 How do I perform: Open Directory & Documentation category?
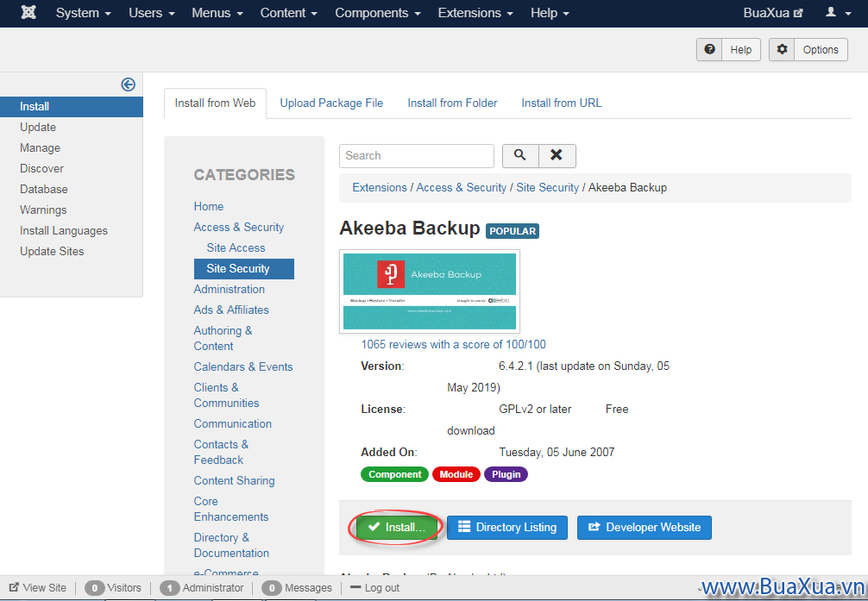point(231,545)
